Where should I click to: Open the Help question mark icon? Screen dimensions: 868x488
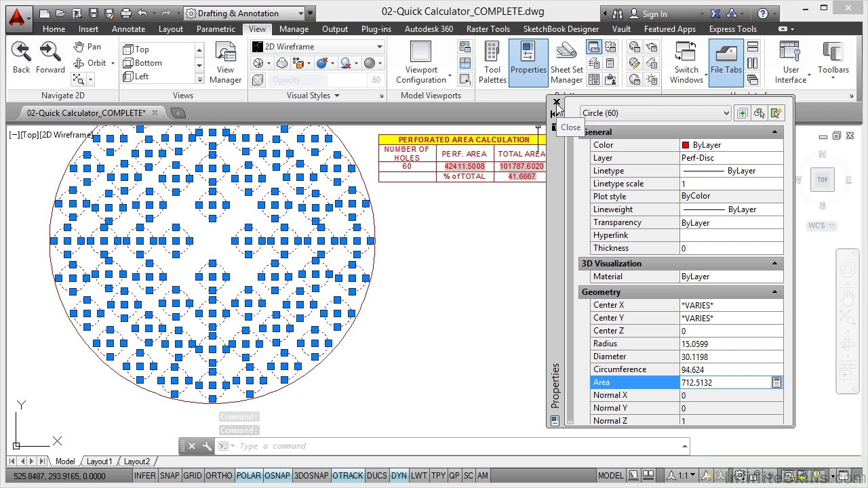(x=763, y=14)
